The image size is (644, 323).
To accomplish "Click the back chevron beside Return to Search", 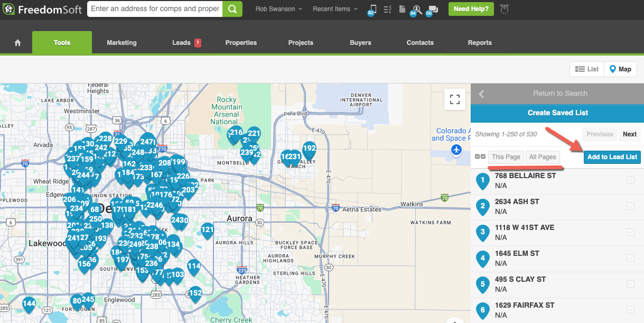I will (481, 94).
